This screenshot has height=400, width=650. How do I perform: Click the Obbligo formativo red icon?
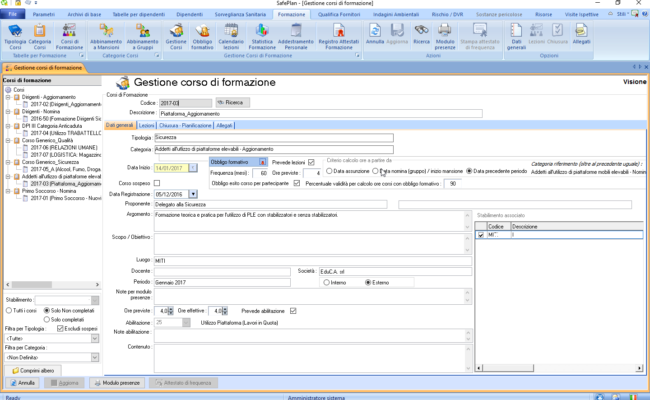point(262,162)
